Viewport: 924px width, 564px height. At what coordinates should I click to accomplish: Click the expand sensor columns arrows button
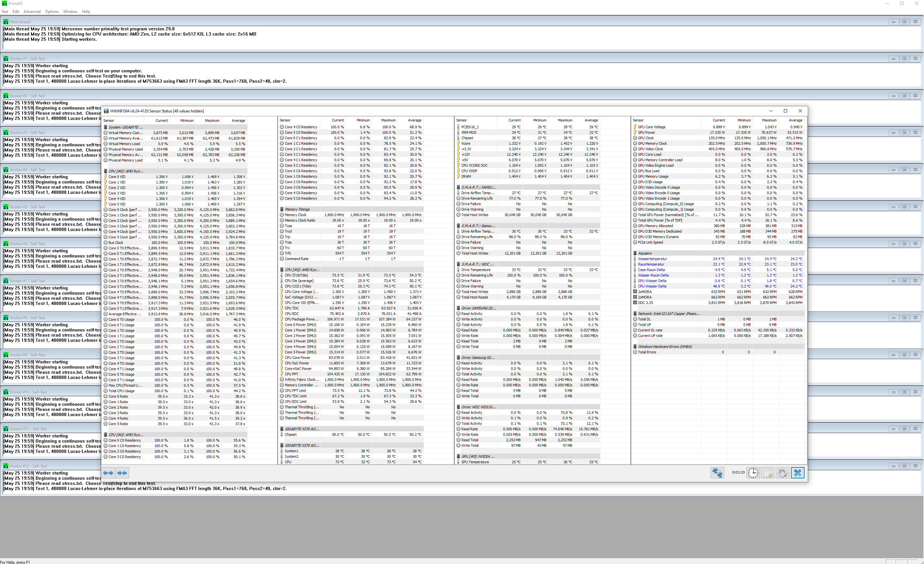(108, 473)
